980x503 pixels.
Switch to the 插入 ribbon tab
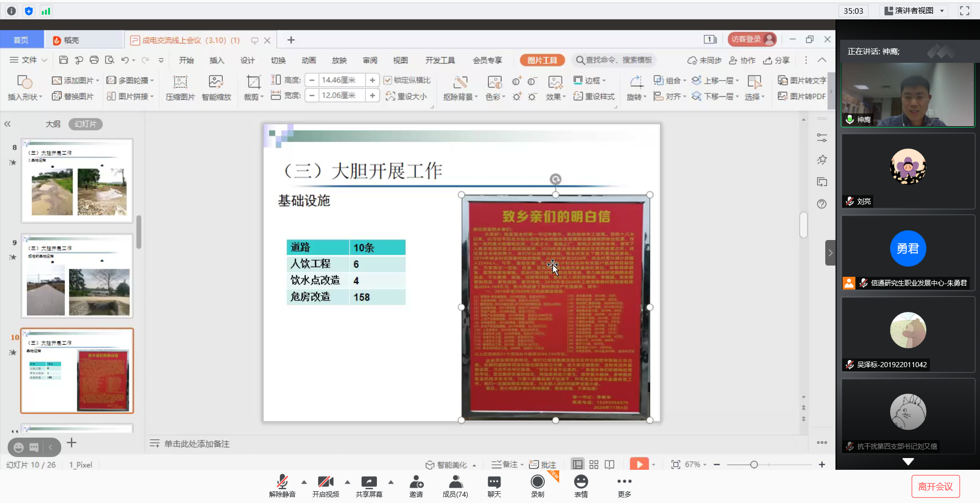tap(217, 60)
